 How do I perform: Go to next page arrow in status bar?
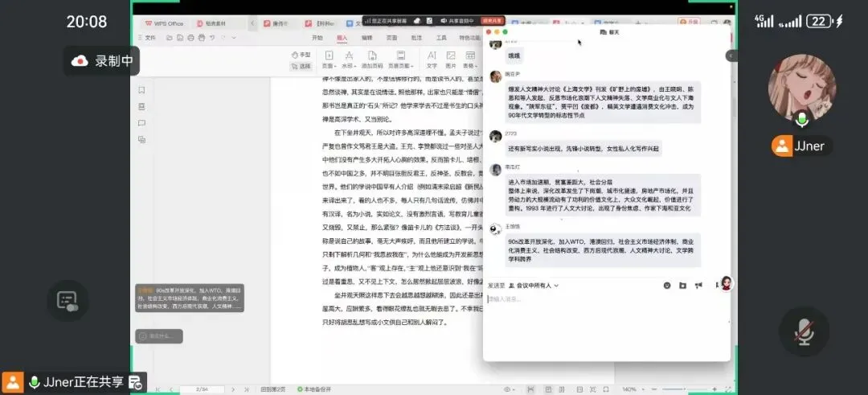(x=233, y=389)
